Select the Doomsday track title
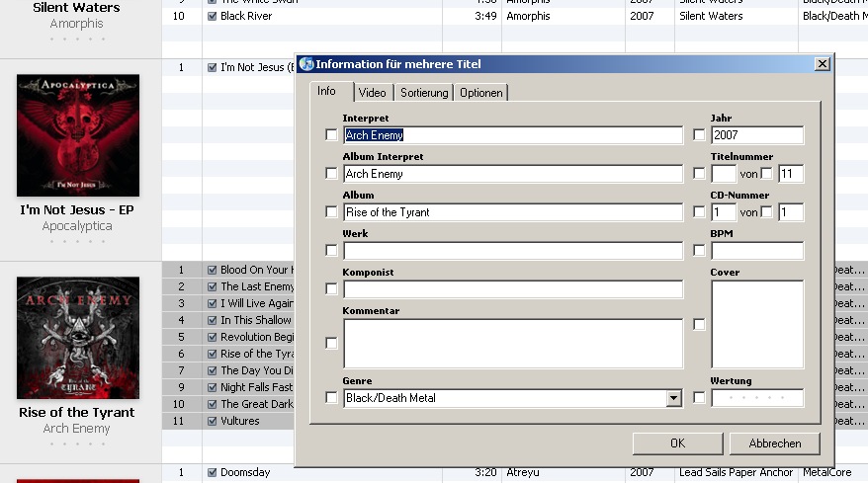 point(245,472)
